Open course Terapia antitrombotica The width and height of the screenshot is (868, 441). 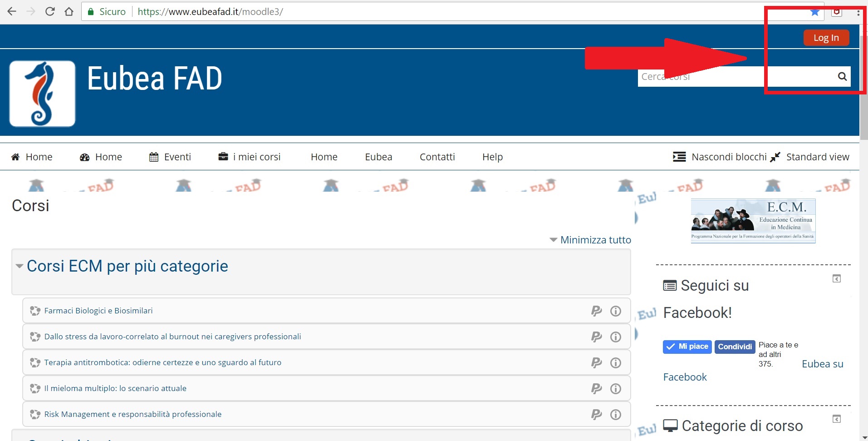(x=163, y=362)
